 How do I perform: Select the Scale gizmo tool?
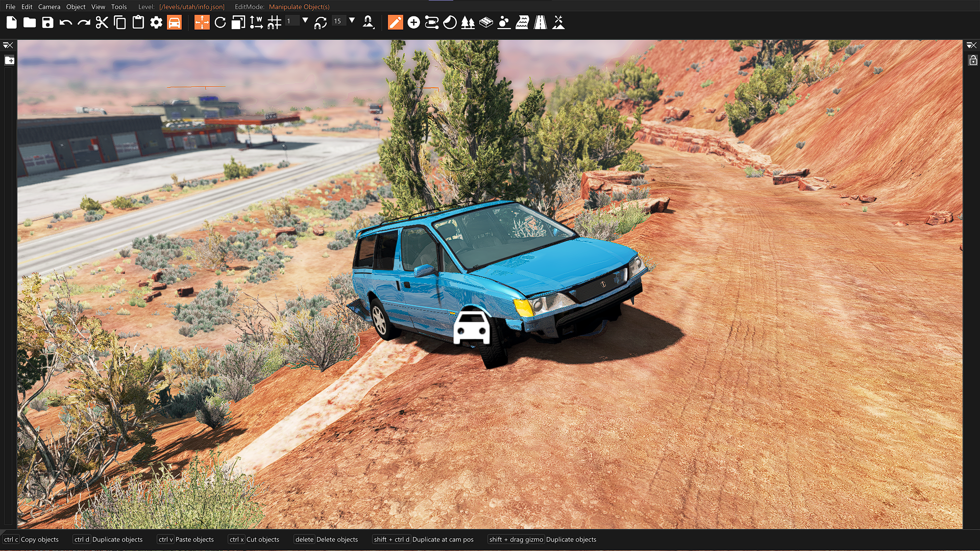(x=238, y=22)
